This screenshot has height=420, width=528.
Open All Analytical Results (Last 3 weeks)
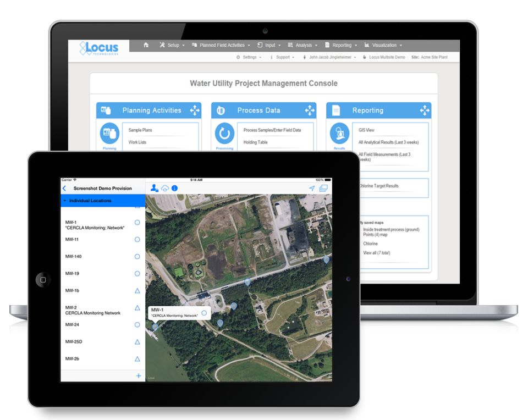(389, 142)
